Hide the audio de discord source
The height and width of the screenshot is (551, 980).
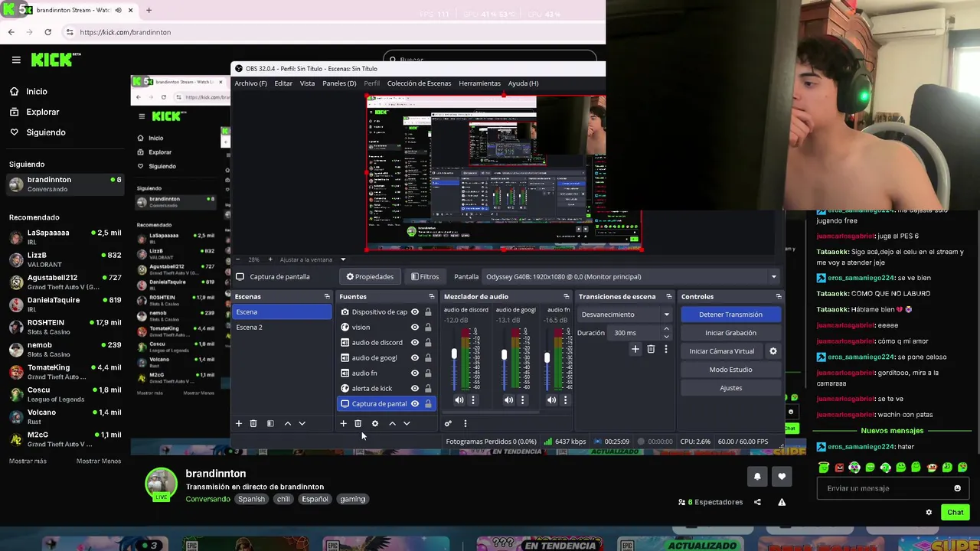415,342
